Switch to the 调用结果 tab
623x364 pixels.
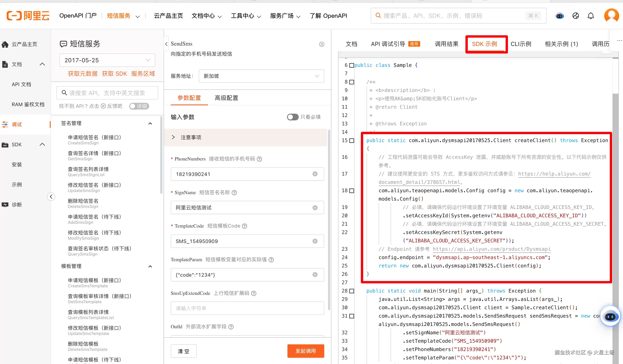point(446,44)
